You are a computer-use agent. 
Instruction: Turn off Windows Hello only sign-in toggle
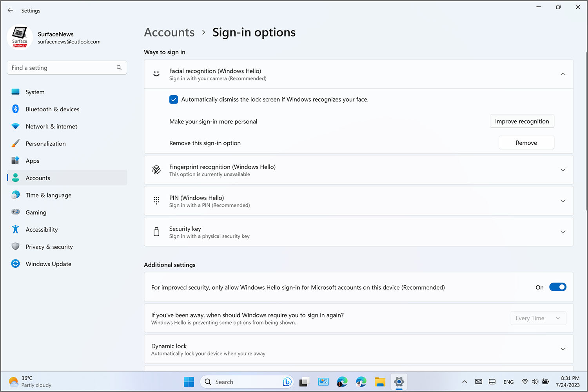tap(557, 287)
